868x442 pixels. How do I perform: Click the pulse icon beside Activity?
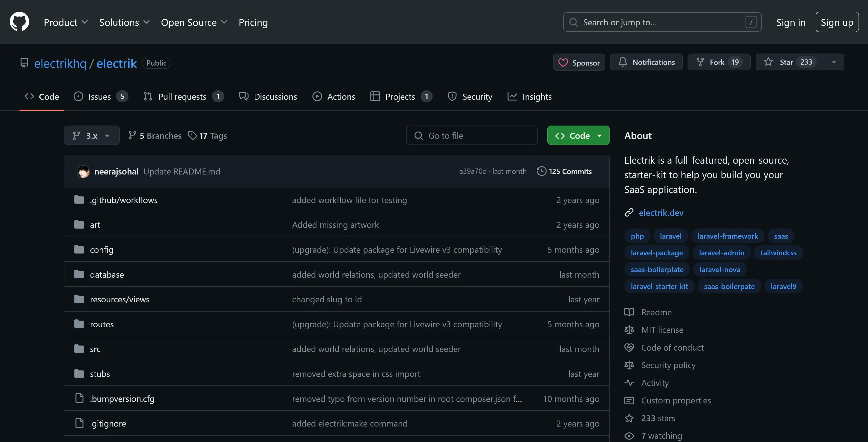point(629,383)
